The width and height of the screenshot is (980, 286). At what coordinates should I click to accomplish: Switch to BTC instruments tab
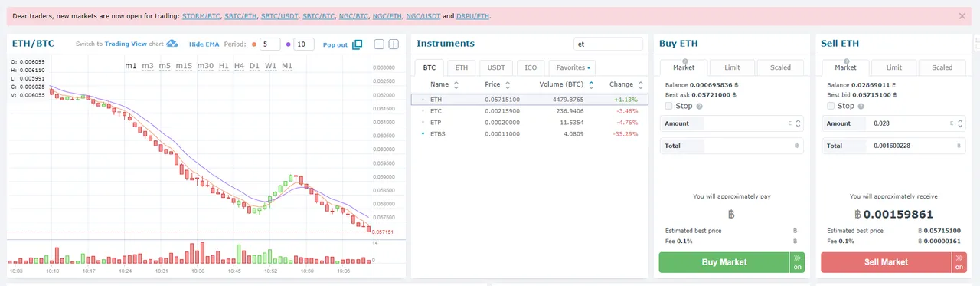point(429,67)
